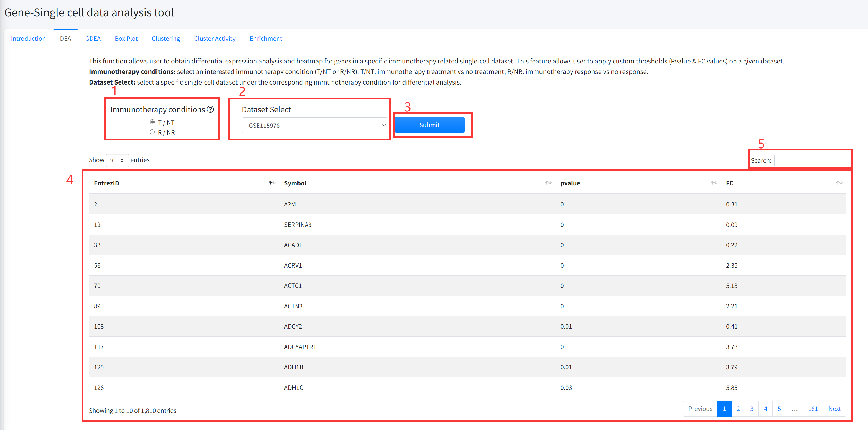Switch to the GDEA tab

pos(93,39)
